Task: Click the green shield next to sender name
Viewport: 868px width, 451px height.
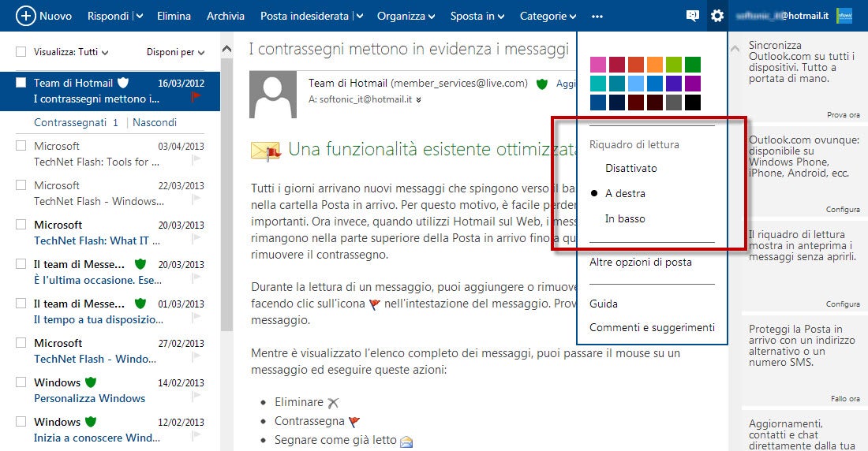Action: (x=541, y=84)
